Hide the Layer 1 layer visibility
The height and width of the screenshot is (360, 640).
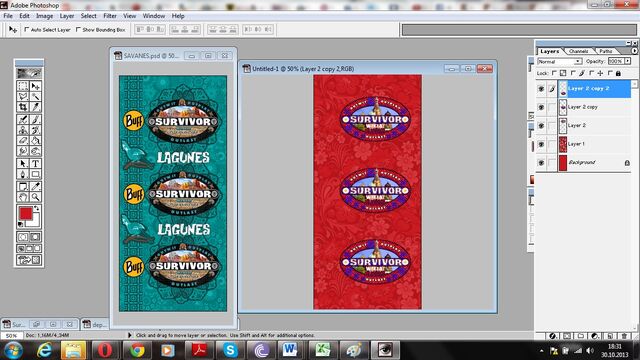click(x=541, y=144)
